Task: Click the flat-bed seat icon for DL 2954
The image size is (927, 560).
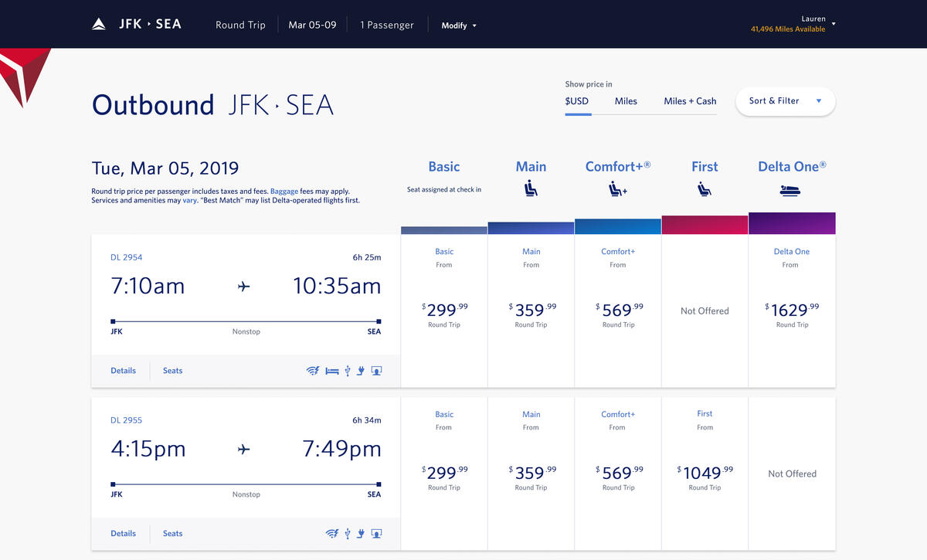Action: tap(332, 371)
